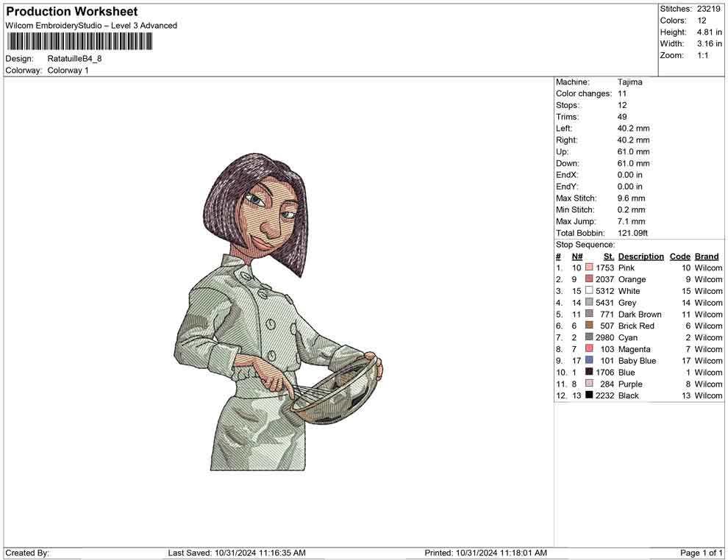Click the Width value '3.16 in'
Screen dimensions: 728x560
pos(709,43)
